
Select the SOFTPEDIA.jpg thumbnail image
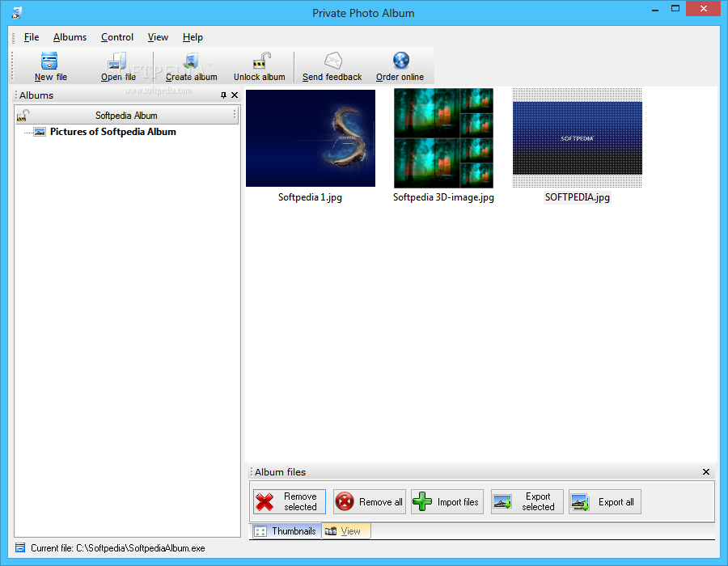coord(577,138)
